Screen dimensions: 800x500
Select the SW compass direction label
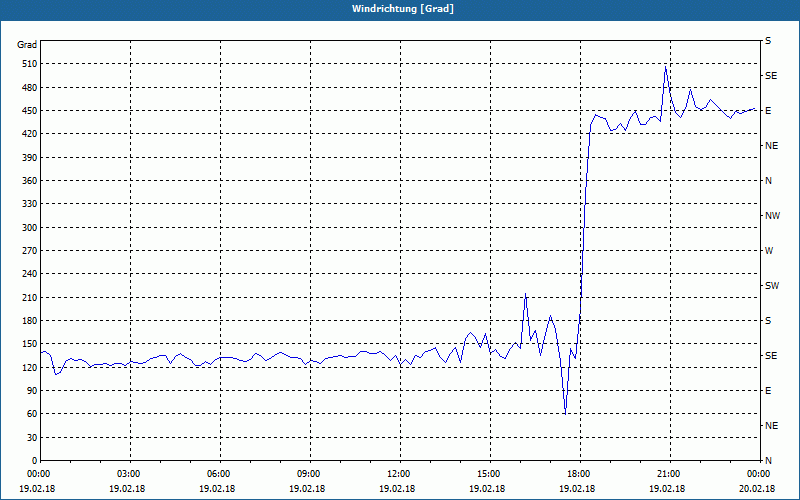pos(772,286)
